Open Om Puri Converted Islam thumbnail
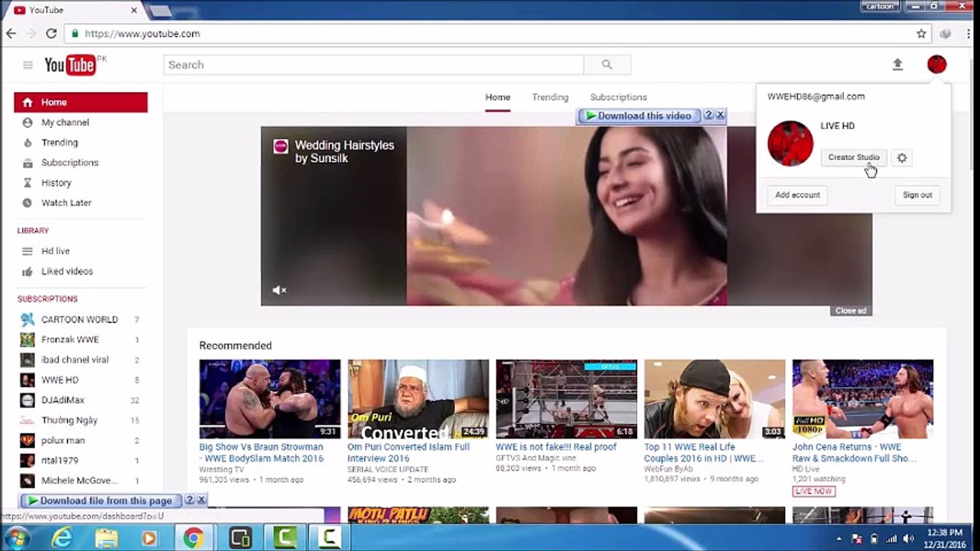Image resolution: width=980 pixels, height=551 pixels. pos(418,399)
